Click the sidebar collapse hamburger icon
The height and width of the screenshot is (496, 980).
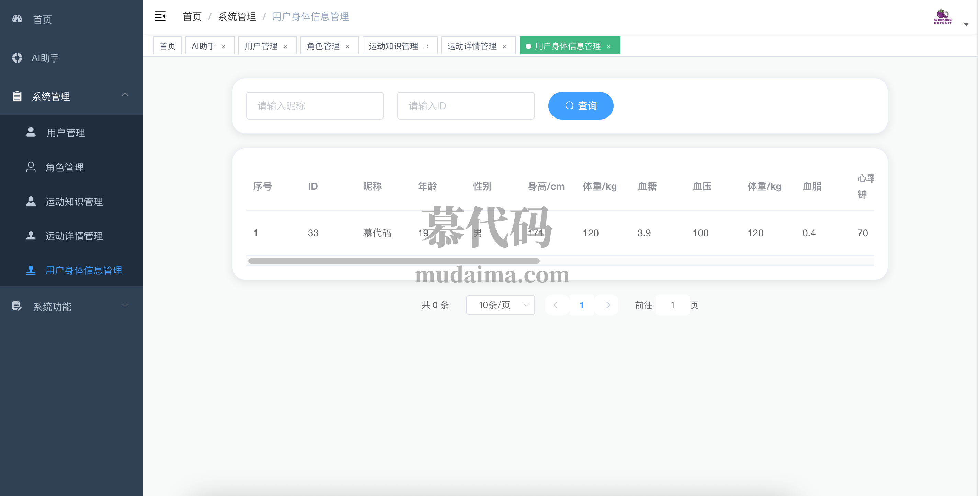(160, 16)
